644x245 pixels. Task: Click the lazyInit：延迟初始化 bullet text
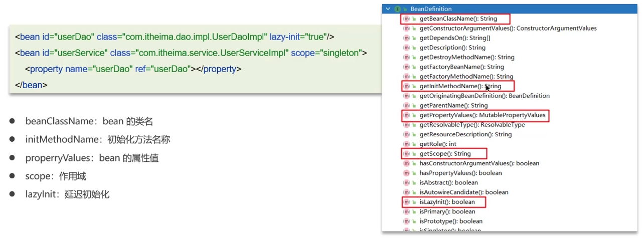67,194
